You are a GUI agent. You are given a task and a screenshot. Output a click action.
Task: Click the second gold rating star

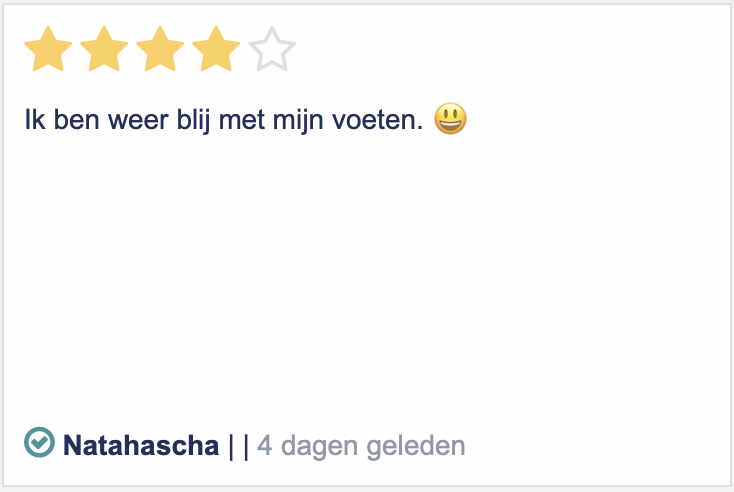coord(104,50)
